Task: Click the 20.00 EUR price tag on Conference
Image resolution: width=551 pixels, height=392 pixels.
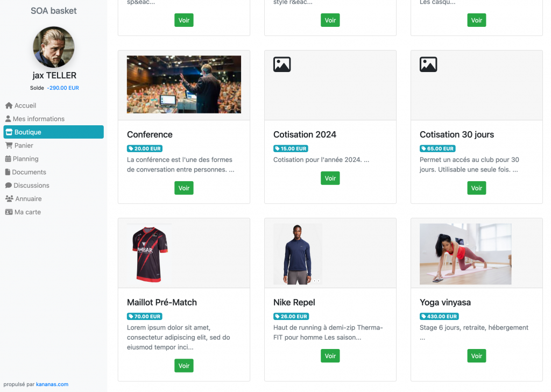Action: tap(144, 148)
